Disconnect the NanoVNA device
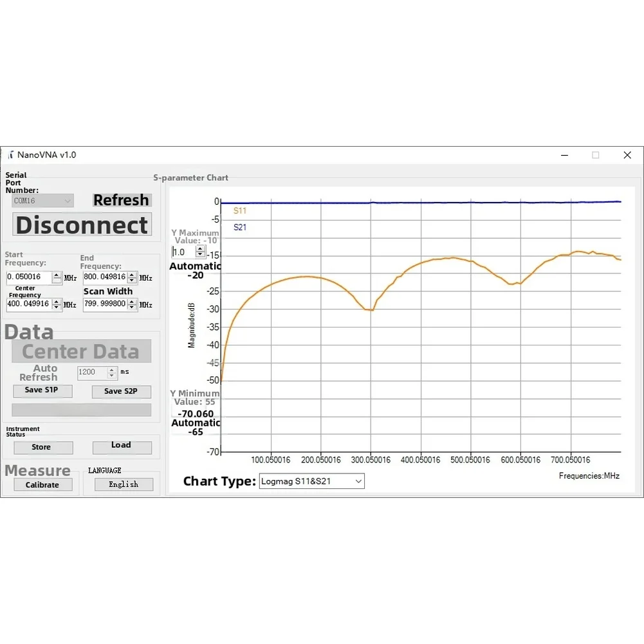644x644 pixels. [81, 225]
